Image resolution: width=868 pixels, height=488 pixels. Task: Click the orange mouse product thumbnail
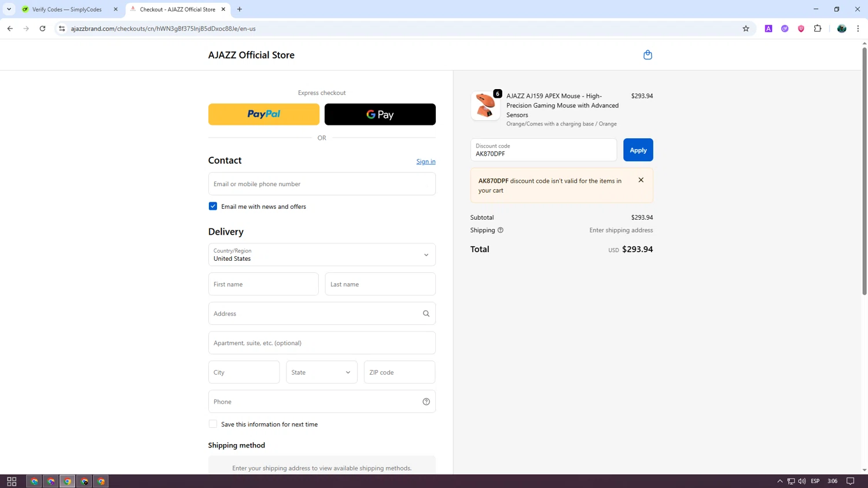[486, 106]
